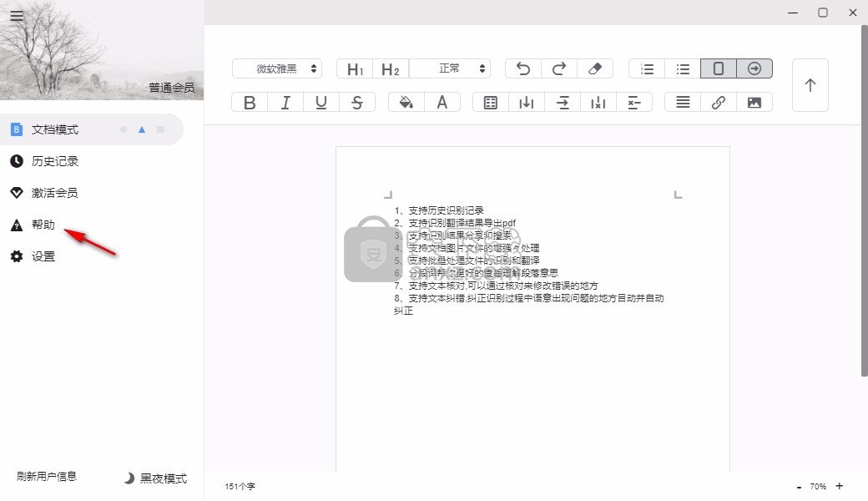Open the 正常 paragraph style dropdown
This screenshot has height=501, width=868.
tap(450, 68)
